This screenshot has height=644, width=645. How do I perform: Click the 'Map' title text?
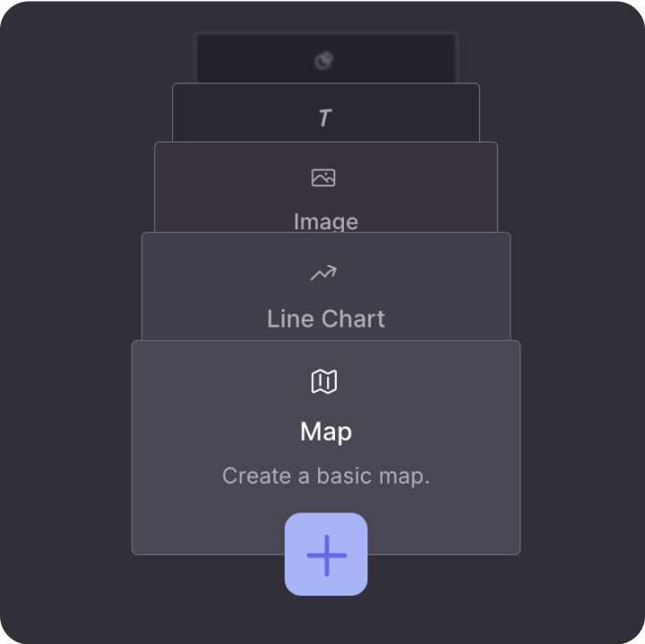click(x=326, y=432)
